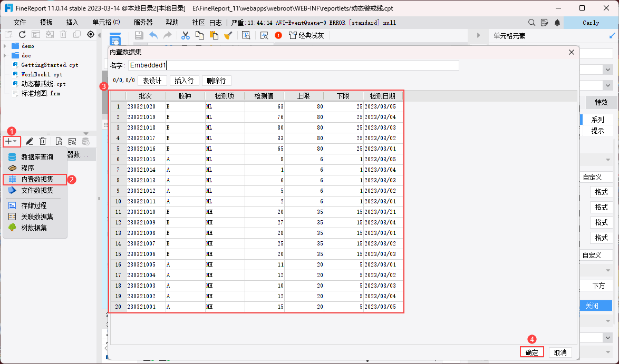Click the search magnifier icon at top right
This screenshot has height=364, width=619.
(x=532, y=23)
